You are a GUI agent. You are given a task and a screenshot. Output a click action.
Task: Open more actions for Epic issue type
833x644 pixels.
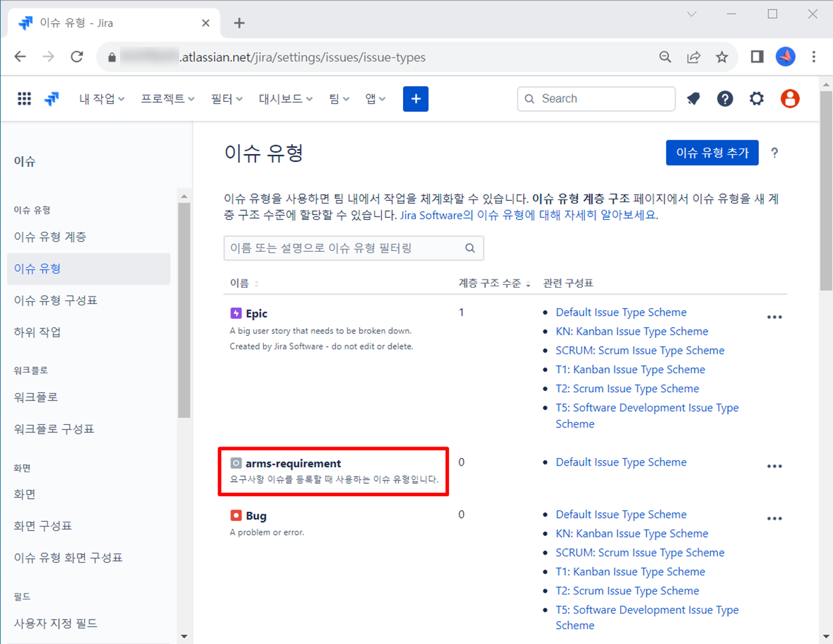tap(774, 317)
